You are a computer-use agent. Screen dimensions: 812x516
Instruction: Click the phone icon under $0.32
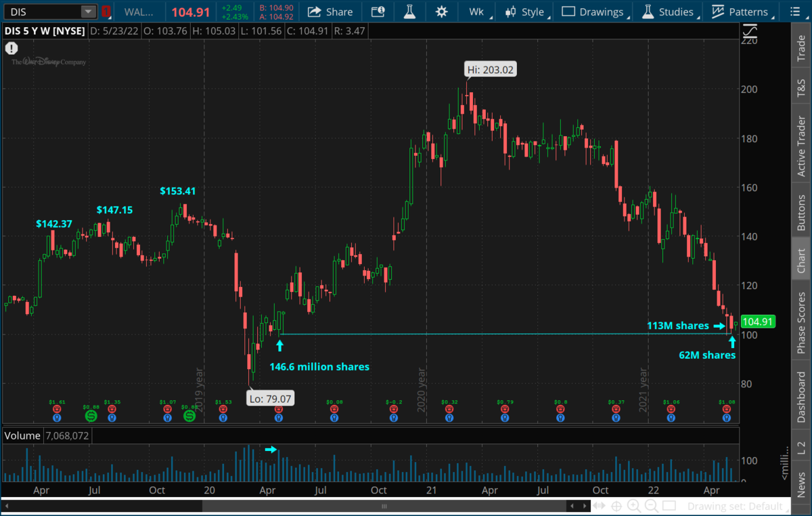pyautogui.click(x=449, y=409)
